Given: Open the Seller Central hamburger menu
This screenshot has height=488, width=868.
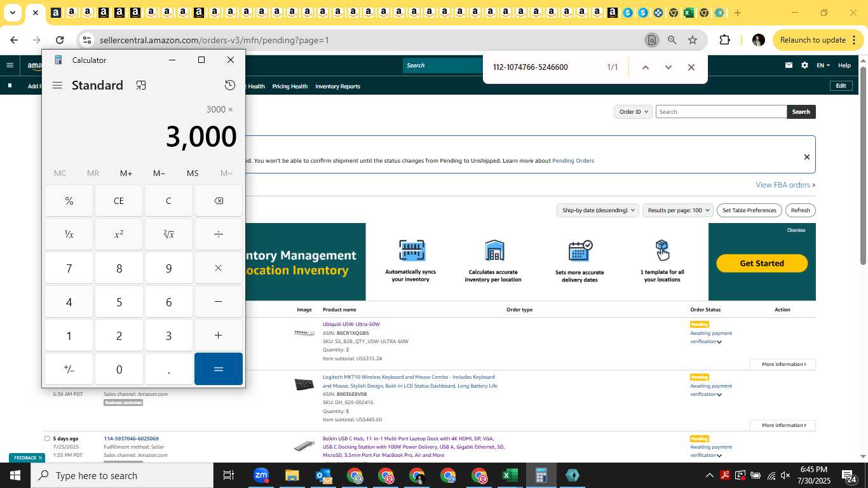Looking at the screenshot, I should click(10, 65).
